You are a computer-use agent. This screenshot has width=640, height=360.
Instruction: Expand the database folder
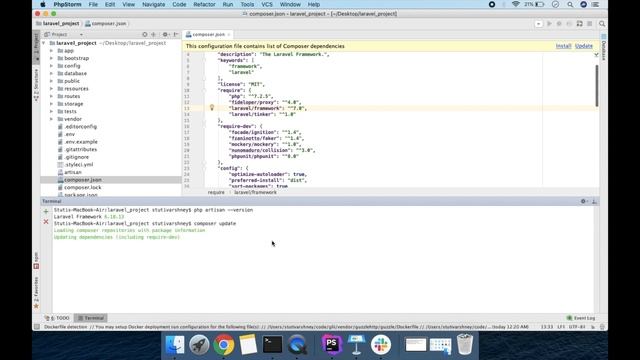pos(51,73)
